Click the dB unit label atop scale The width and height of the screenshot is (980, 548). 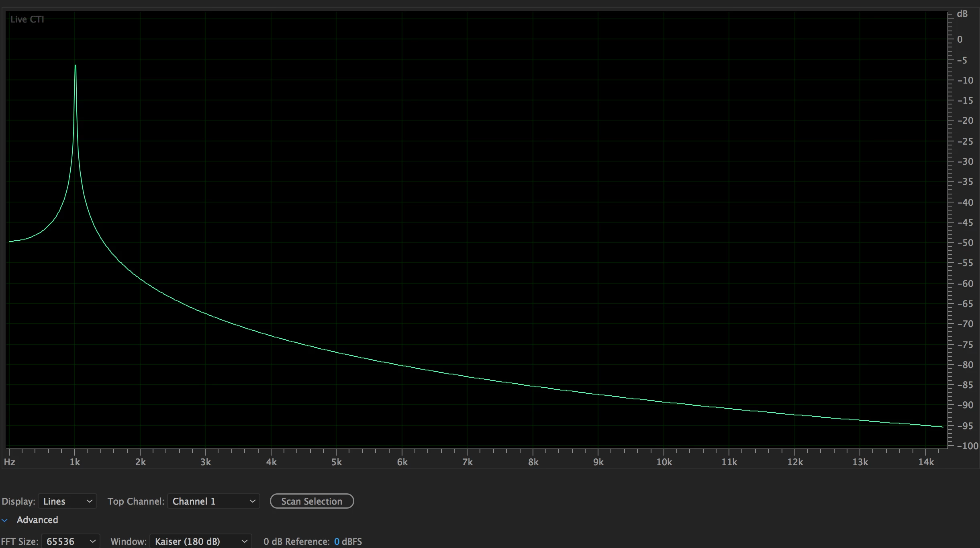962,14
